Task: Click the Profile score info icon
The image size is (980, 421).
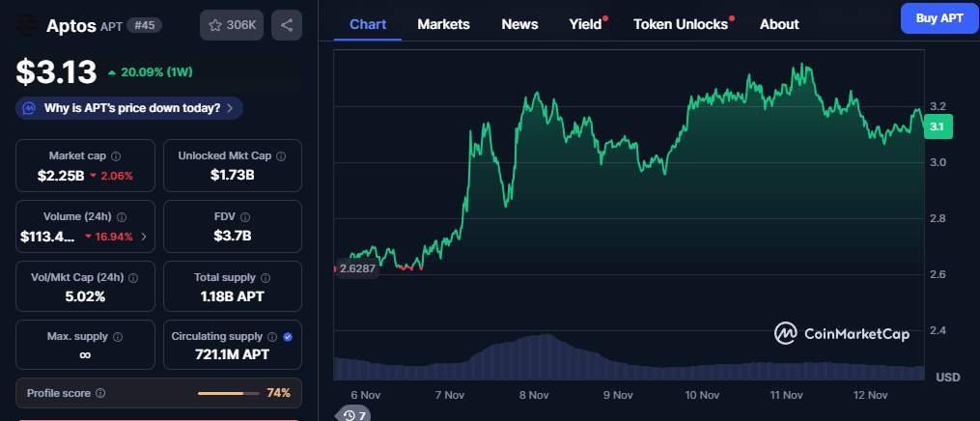Action: (x=100, y=394)
